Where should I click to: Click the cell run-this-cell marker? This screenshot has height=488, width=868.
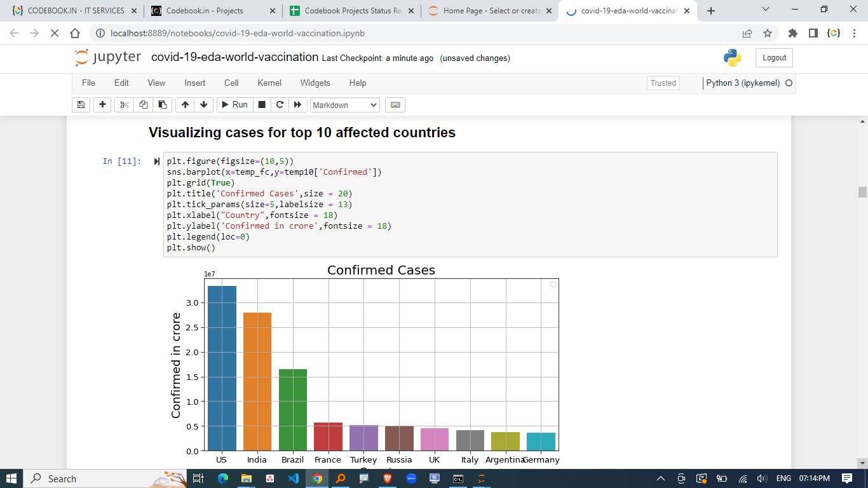pos(157,161)
